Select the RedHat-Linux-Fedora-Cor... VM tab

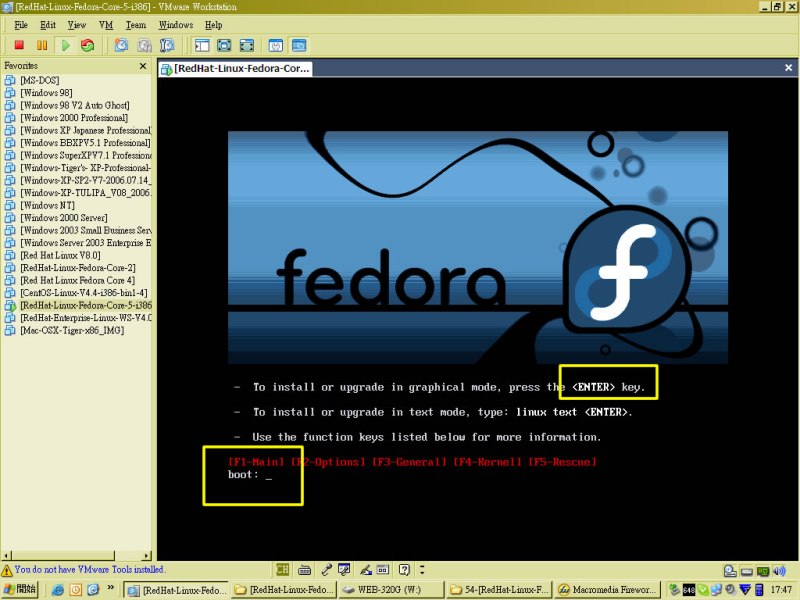236,68
